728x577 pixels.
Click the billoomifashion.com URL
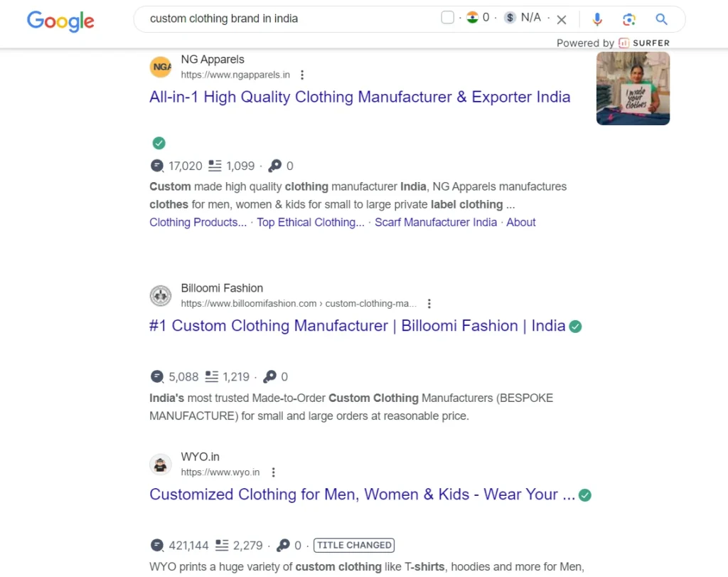coord(299,303)
